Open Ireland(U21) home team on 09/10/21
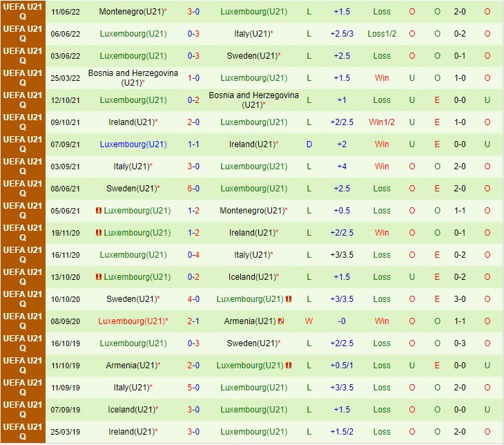The image size is (504, 445). [133, 122]
